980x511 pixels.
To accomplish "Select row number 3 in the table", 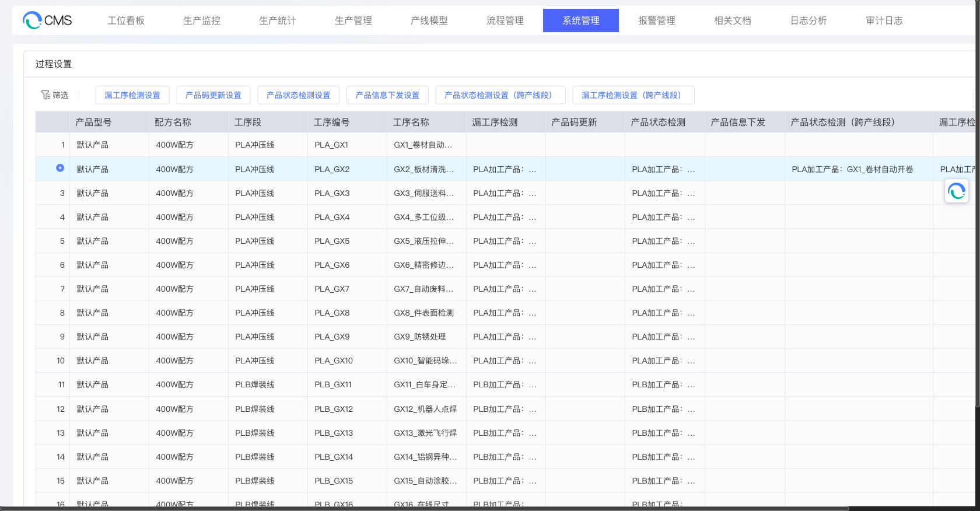I will pos(62,193).
